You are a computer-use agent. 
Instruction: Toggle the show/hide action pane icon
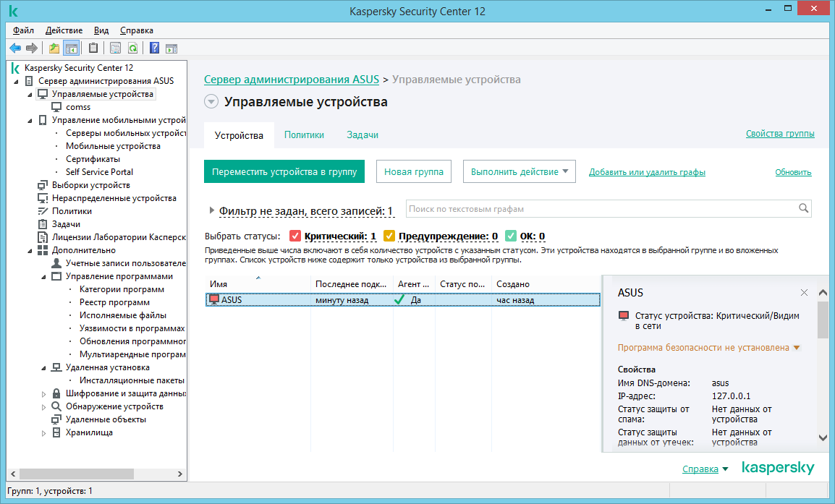[171, 48]
